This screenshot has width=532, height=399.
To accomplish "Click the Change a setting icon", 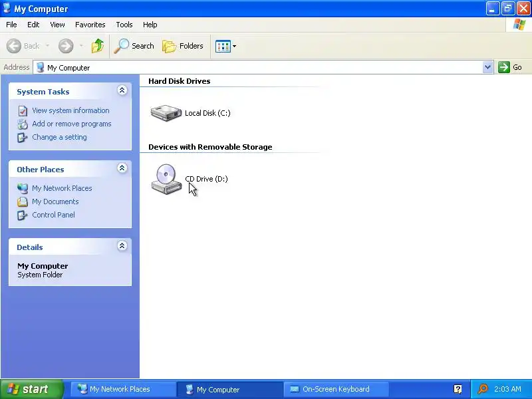I will click(x=23, y=138).
